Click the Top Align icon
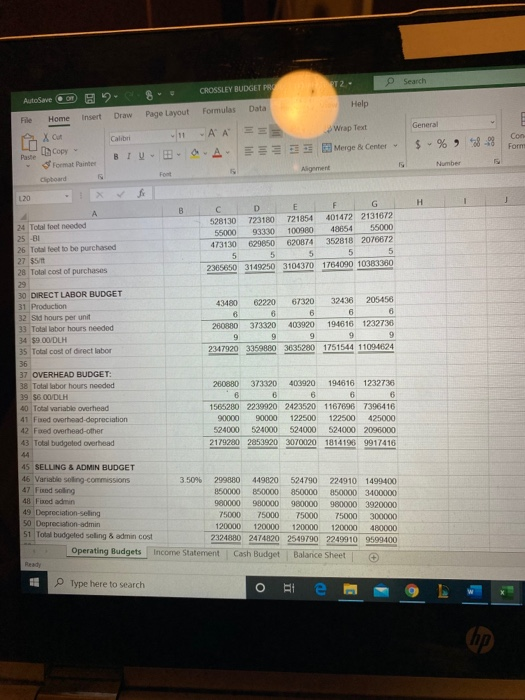 (x=250, y=131)
